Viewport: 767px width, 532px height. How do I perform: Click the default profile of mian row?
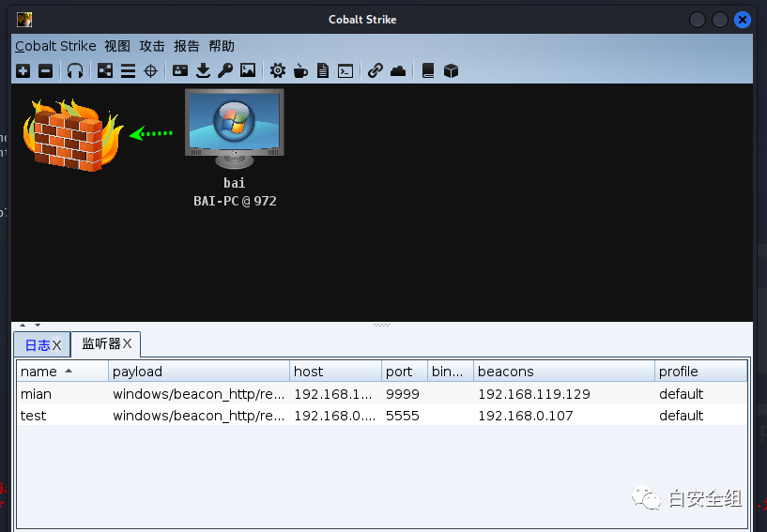pyautogui.click(x=681, y=394)
